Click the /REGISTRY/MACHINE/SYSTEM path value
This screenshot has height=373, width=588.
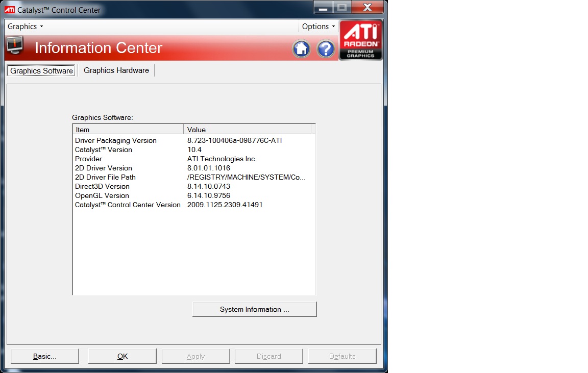tap(247, 178)
